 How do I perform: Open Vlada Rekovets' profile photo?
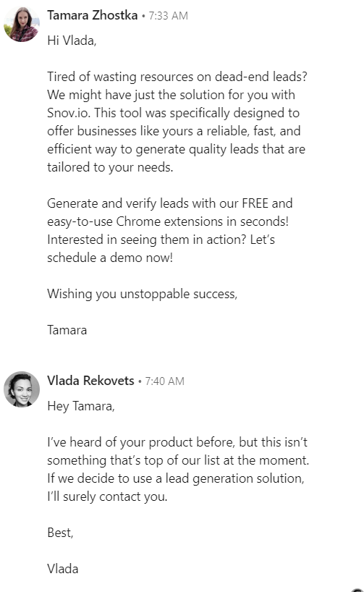tap(22, 389)
